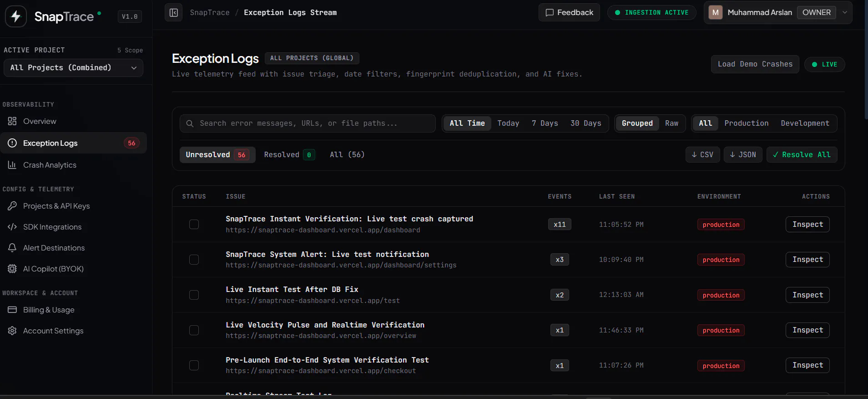868x399 pixels.
Task: Inspect Pre-Launch End-to-End System Verification Test
Action: pos(807,365)
